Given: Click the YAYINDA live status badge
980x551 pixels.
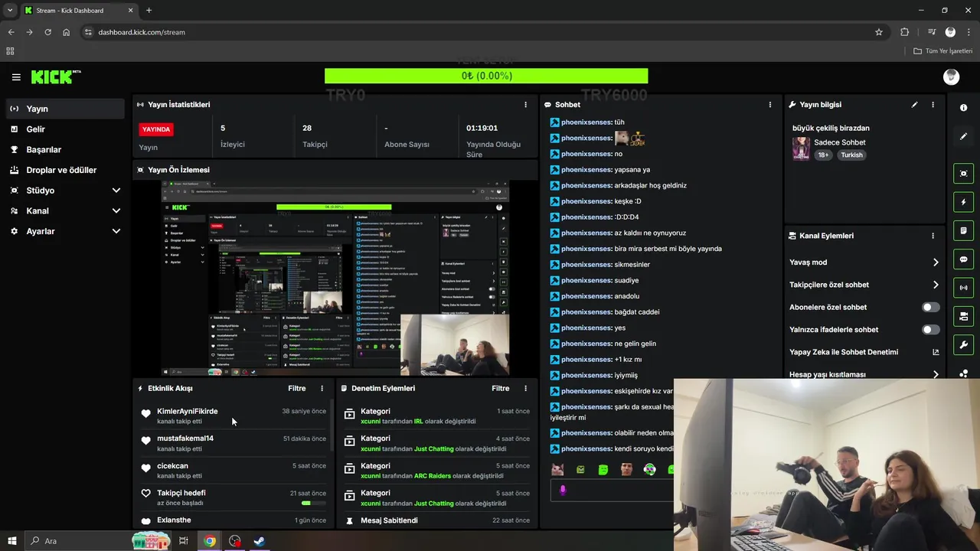Looking at the screenshot, I should coord(156,129).
